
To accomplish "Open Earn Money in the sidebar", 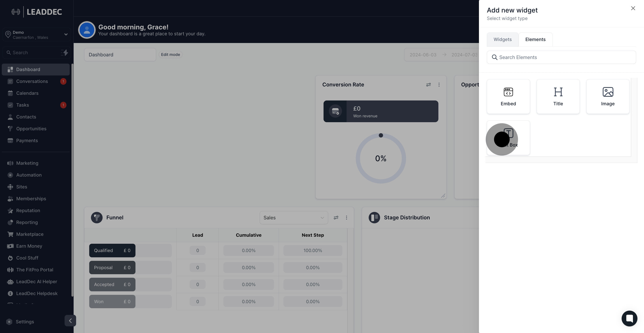I will [36, 246].
